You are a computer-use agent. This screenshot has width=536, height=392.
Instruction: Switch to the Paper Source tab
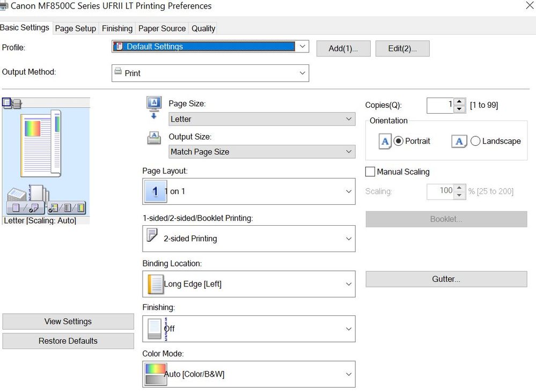(162, 28)
